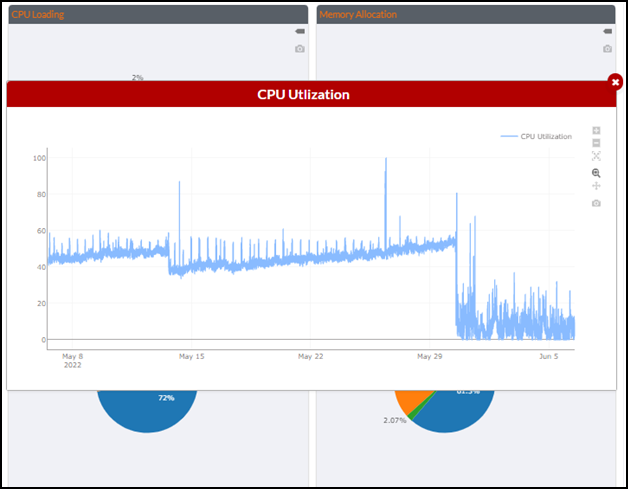This screenshot has height=489, width=628.
Task: Click the May 22 axis label
Action: pos(310,356)
